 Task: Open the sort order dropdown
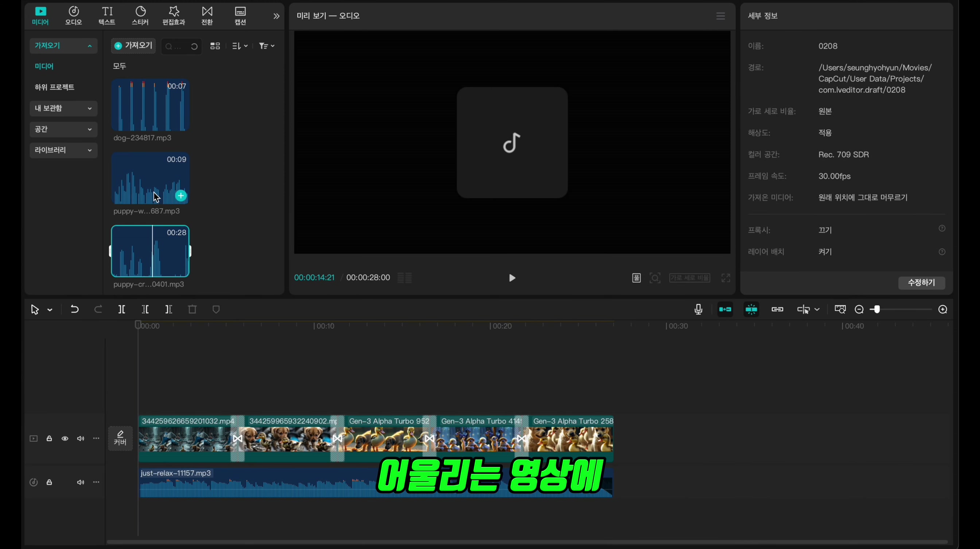pyautogui.click(x=240, y=46)
